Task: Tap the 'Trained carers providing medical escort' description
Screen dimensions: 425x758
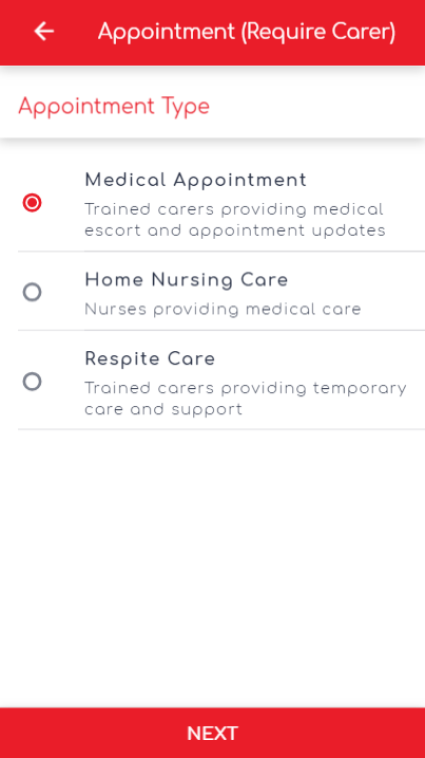Action: [x=235, y=220]
